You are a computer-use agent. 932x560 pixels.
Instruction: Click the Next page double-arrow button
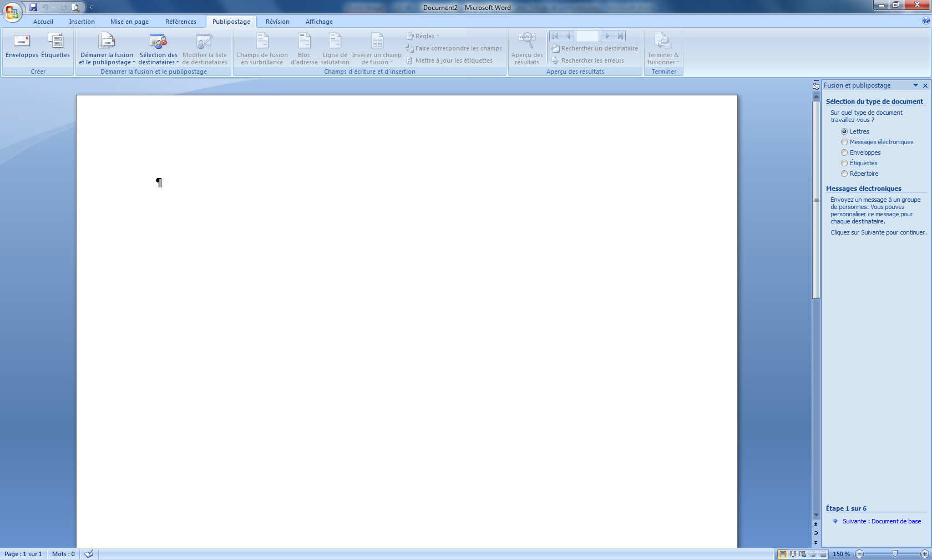pyautogui.click(x=816, y=542)
